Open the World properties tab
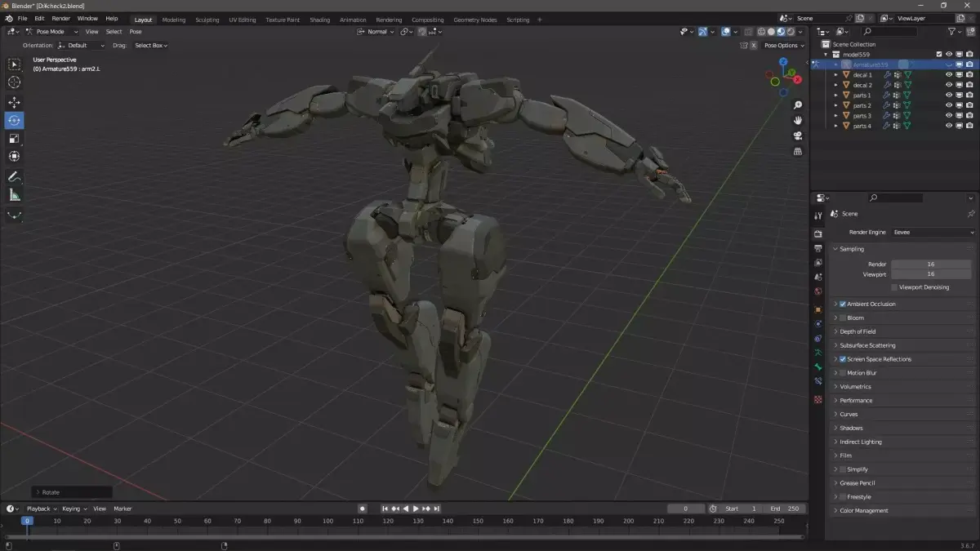 click(818, 291)
